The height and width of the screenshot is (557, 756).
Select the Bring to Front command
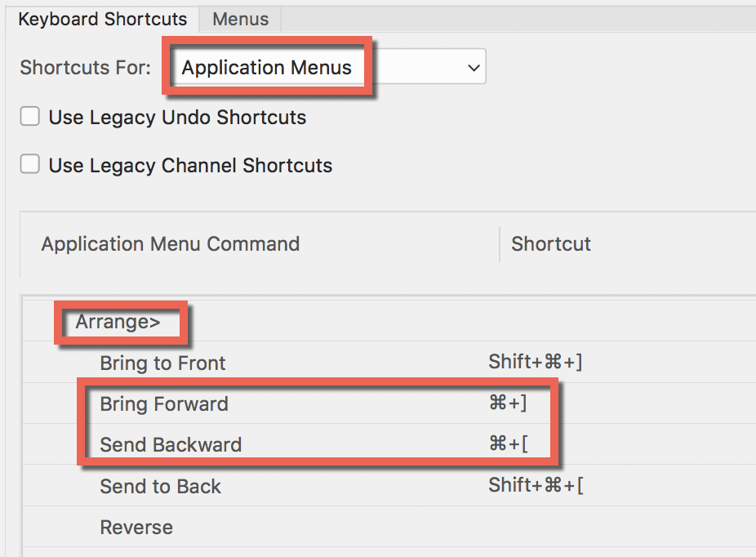pos(162,363)
